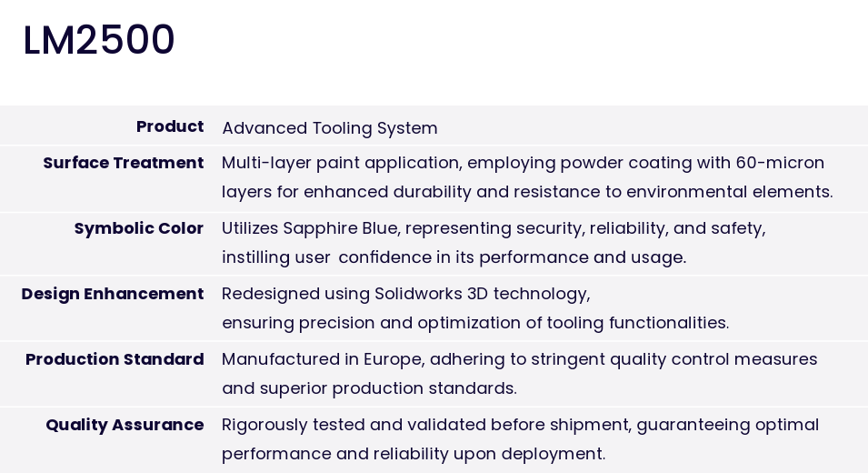Click the tooling functionalities optimization line

475,322
